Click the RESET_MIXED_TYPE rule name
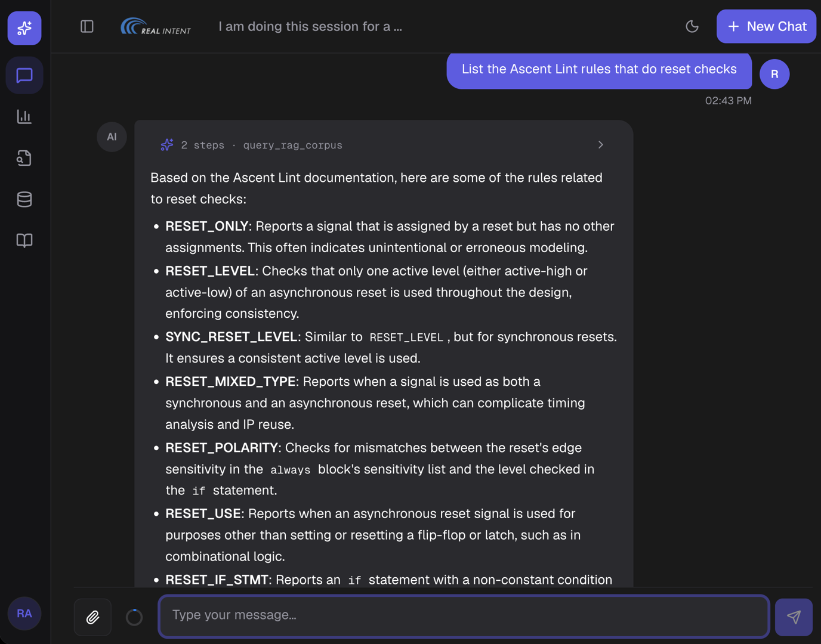 click(230, 382)
